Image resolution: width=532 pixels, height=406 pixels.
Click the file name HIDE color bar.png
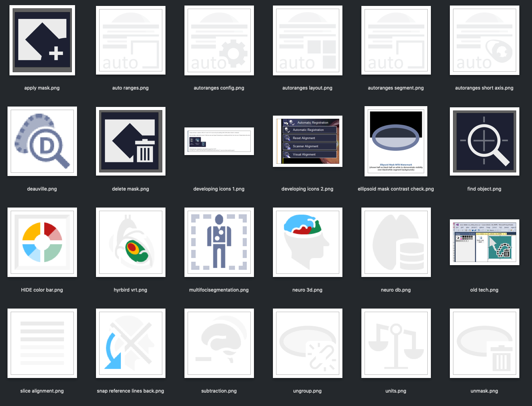42,290
